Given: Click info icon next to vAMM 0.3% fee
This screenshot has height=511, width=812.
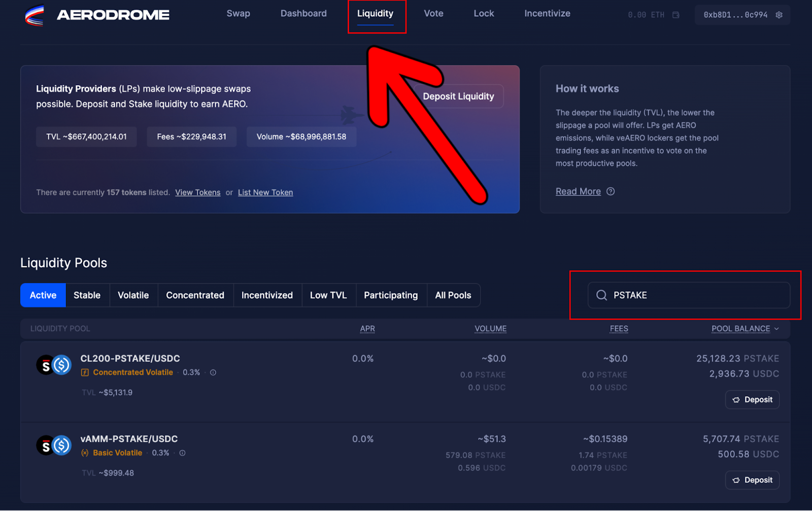Looking at the screenshot, I should click(182, 453).
